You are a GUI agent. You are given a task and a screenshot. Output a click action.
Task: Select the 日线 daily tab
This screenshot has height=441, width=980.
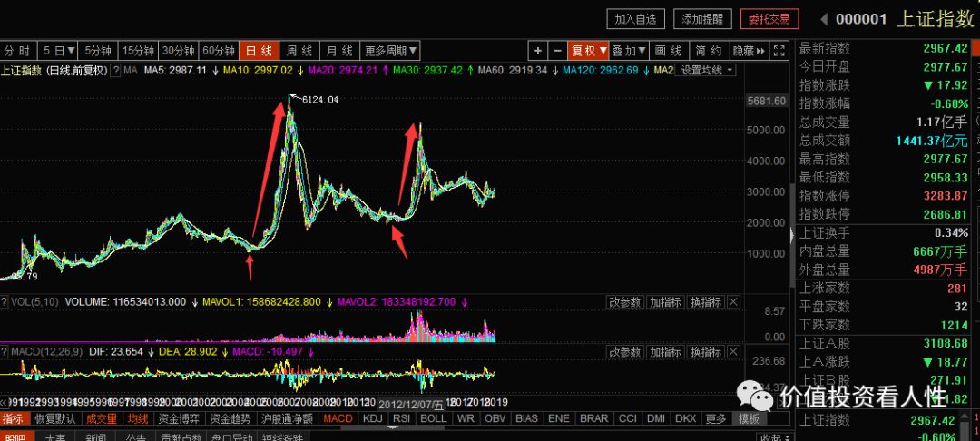tap(259, 51)
